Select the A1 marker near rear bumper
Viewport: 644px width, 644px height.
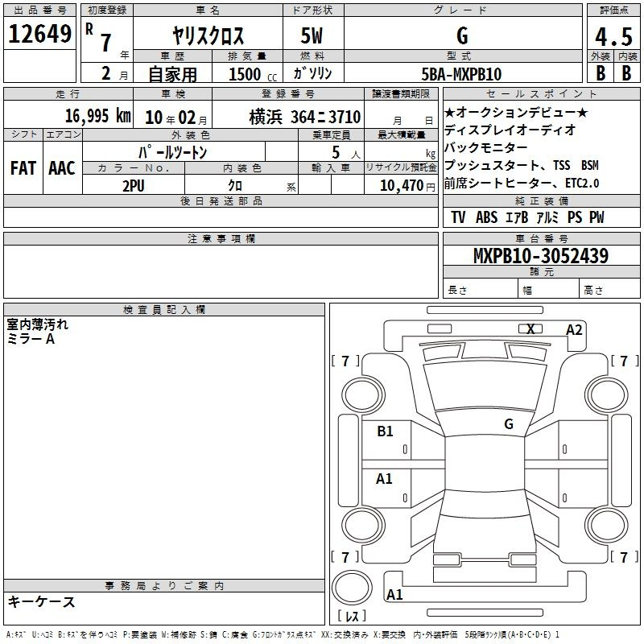click(394, 595)
